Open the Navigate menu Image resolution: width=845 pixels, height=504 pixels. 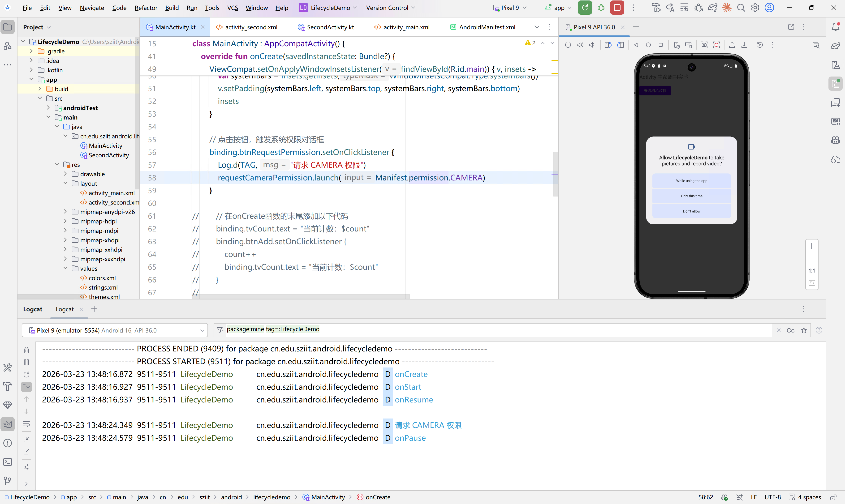tap(92, 8)
